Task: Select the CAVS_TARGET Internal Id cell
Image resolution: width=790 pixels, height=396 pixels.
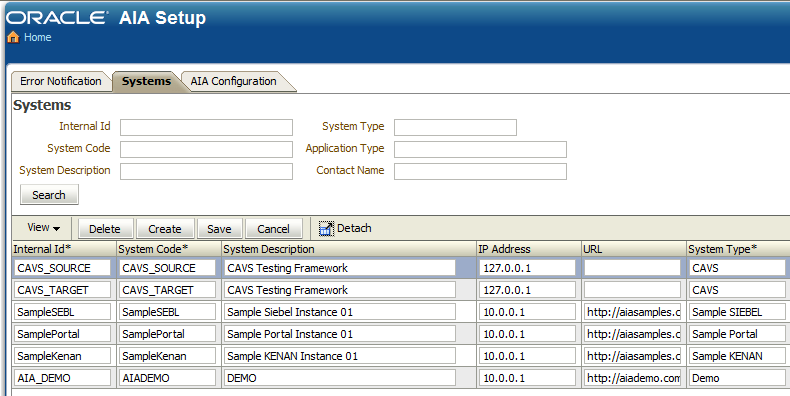Action: tap(62, 290)
